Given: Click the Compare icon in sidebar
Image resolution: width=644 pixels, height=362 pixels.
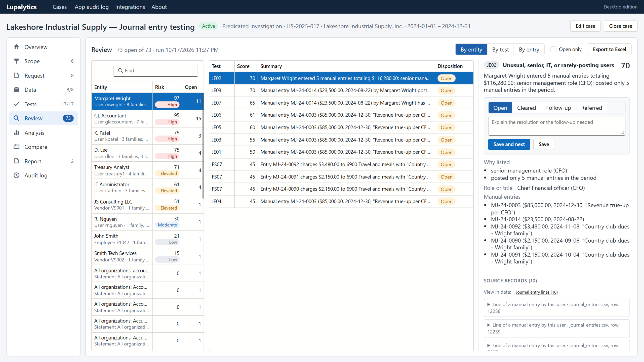Looking at the screenshot, I should (x=17, y=147).
